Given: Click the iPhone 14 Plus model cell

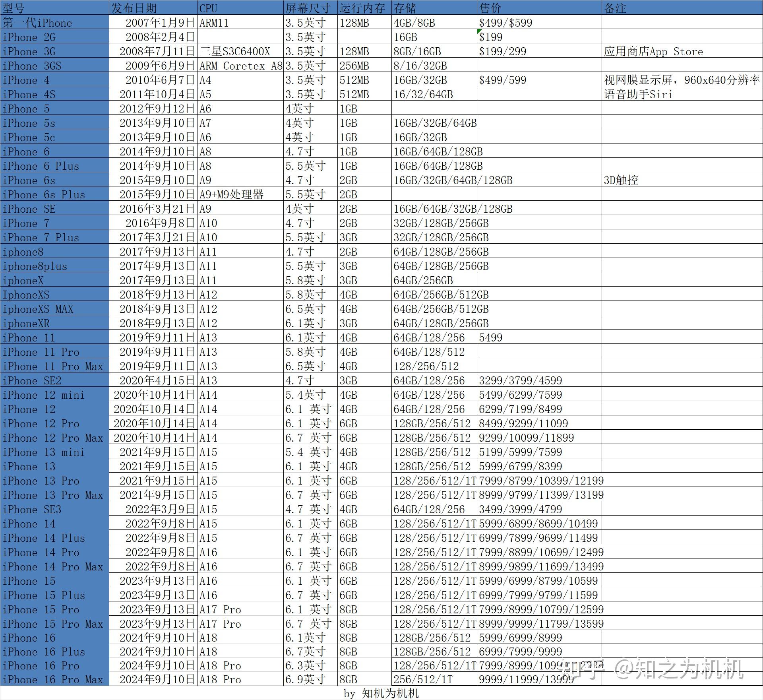Looking at the screenshot, I should 55,538.
